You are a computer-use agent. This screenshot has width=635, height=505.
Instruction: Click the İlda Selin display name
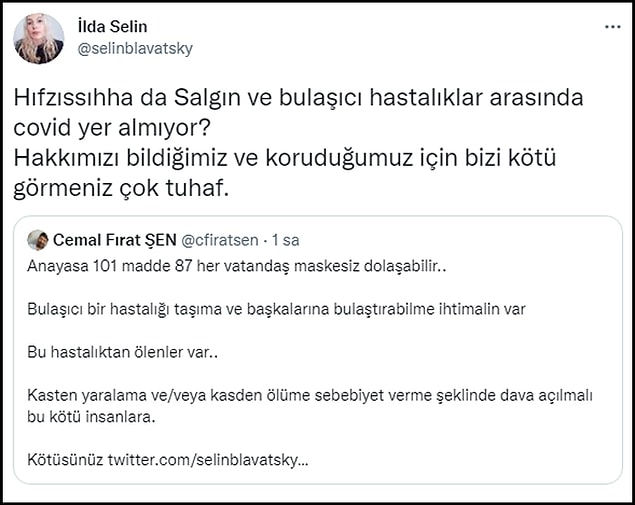click(112, 27)
